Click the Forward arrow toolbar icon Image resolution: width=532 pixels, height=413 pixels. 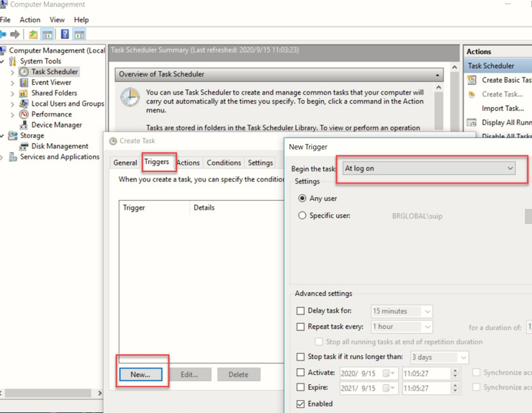[15, 35]
